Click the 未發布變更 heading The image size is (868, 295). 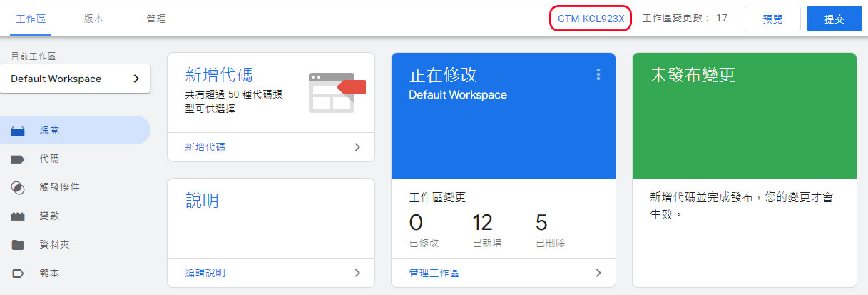[693, 75]
